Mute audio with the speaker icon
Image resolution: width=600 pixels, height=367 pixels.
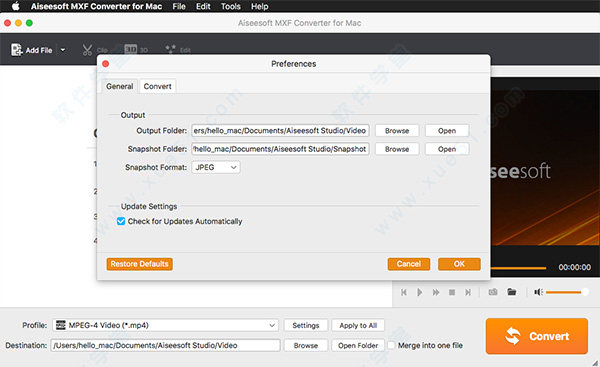point(538,292)
